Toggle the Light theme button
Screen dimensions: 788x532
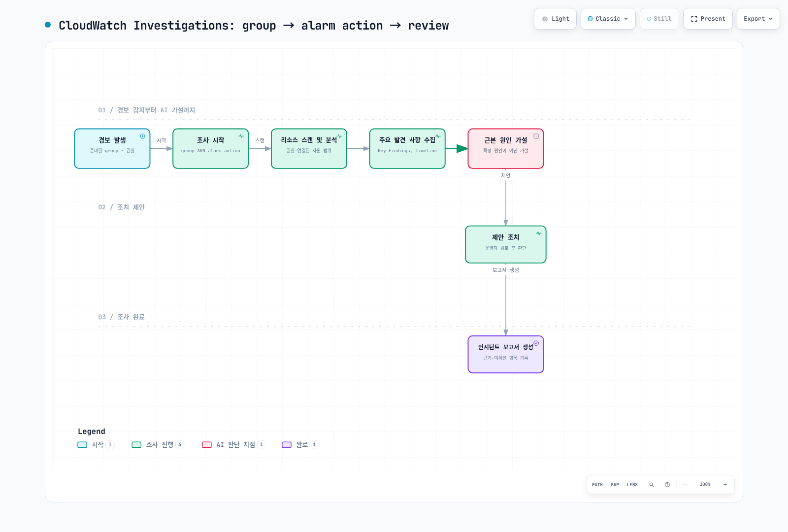point(555,19)
